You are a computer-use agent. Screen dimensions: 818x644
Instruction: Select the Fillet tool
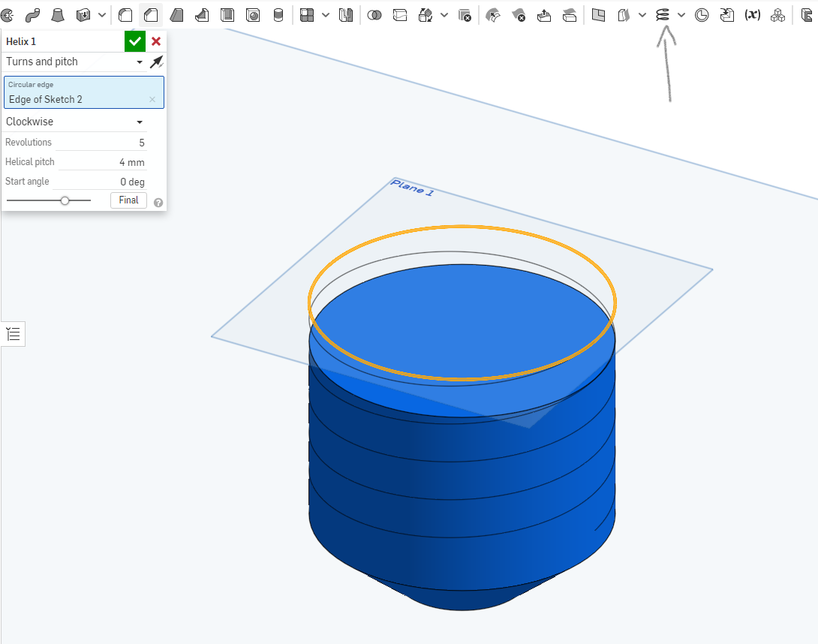pyautogui.click(x=125, y=15)
